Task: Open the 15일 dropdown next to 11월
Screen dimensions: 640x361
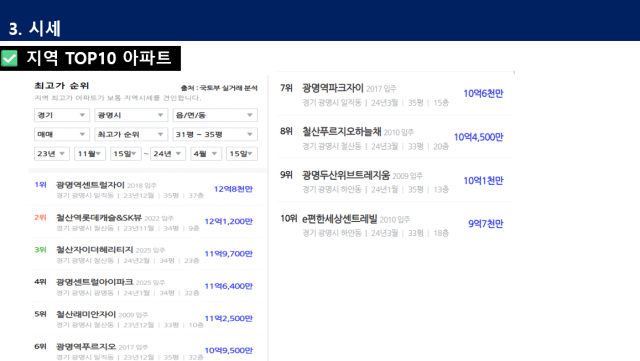Action: click(125, 154)
